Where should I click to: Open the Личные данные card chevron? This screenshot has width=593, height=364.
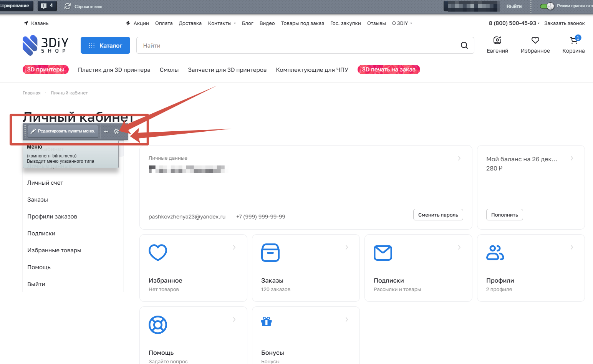(459, 158)
